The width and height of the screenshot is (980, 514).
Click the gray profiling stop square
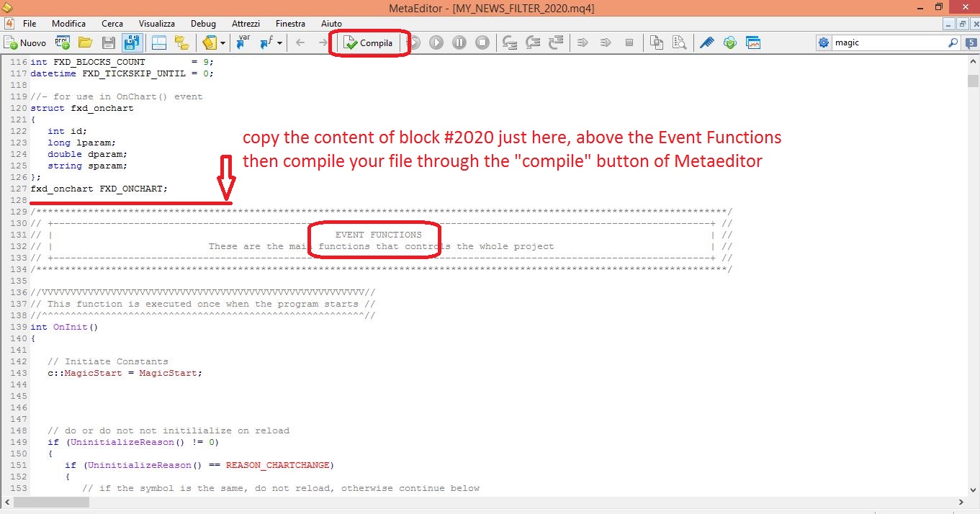[629, 43]
